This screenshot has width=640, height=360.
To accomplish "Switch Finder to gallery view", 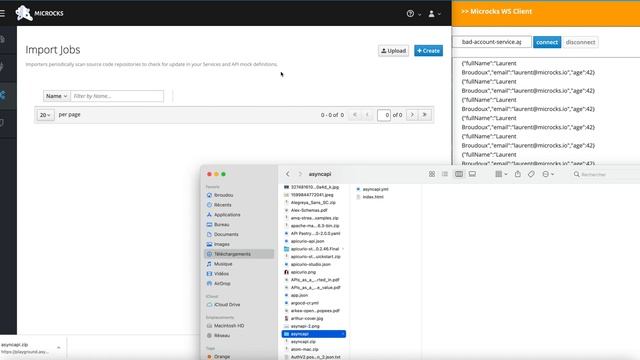I will pos(472,174).
